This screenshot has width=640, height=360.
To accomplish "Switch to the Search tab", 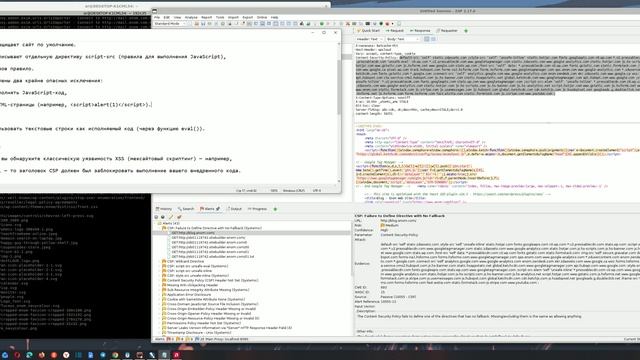I will point(186,209).
